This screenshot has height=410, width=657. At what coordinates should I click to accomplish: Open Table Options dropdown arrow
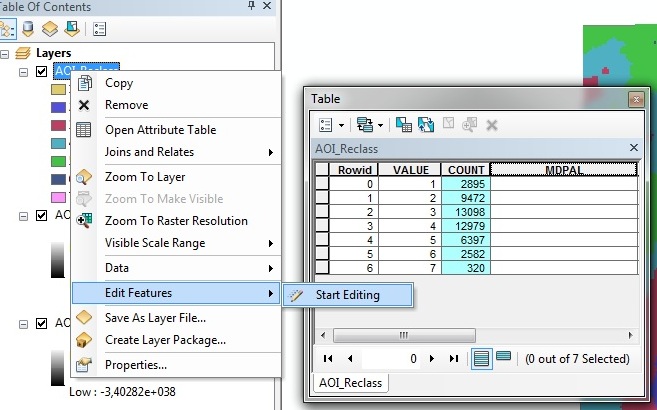[341, 125]
